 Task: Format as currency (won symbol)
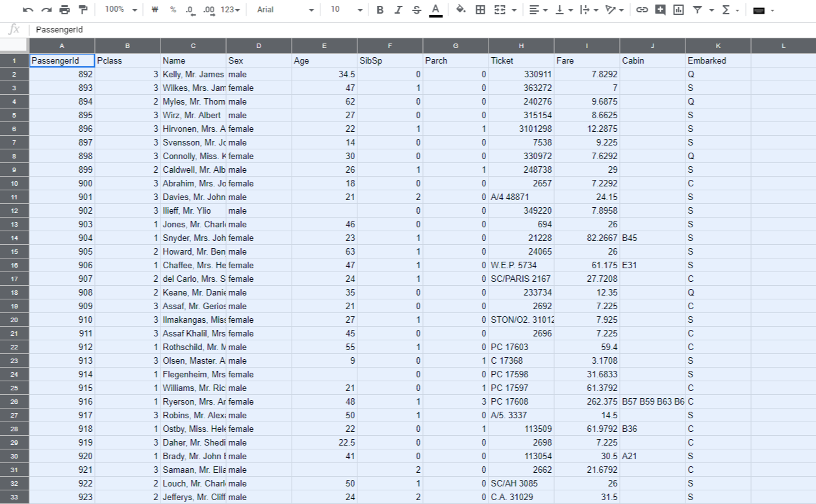pos(155,10)
